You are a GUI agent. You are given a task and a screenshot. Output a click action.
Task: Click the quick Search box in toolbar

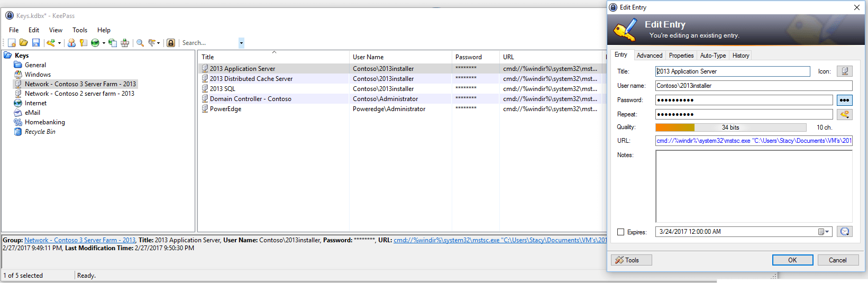point(209,43)
